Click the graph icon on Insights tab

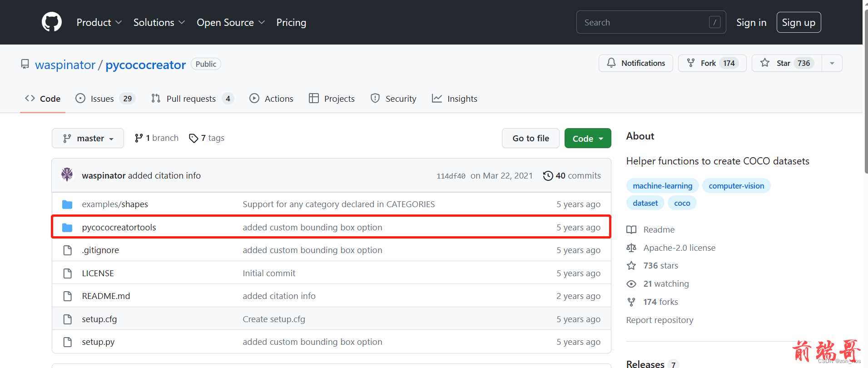tap(437, 98)
